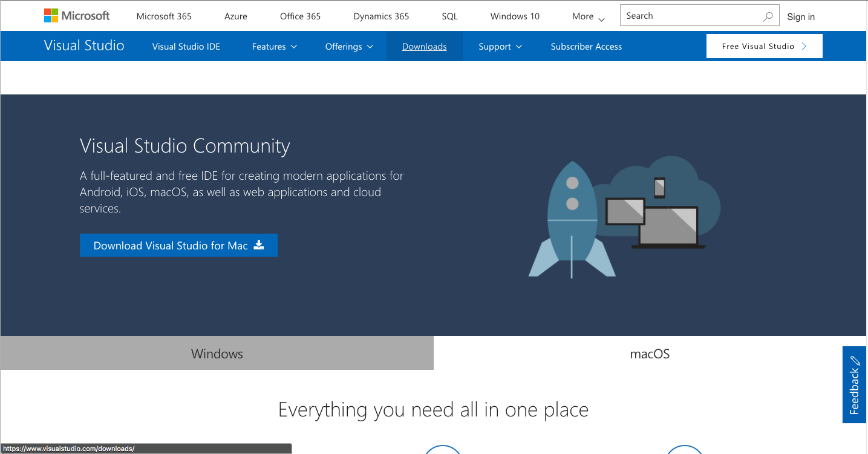Click the Visual Studio Community heading
This screenshot has height=454, width=868.
click(x=185, y=146)
